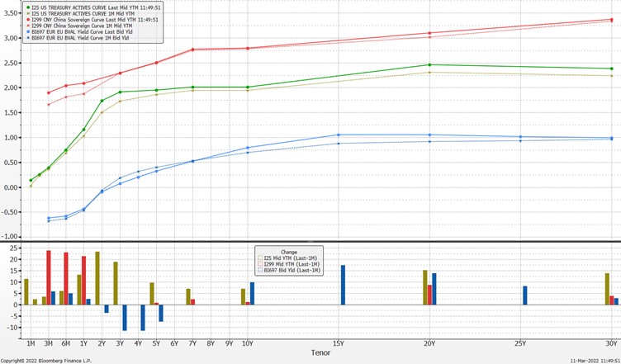Click the negative blue change bar at 4Y

(x=143, y=318)
